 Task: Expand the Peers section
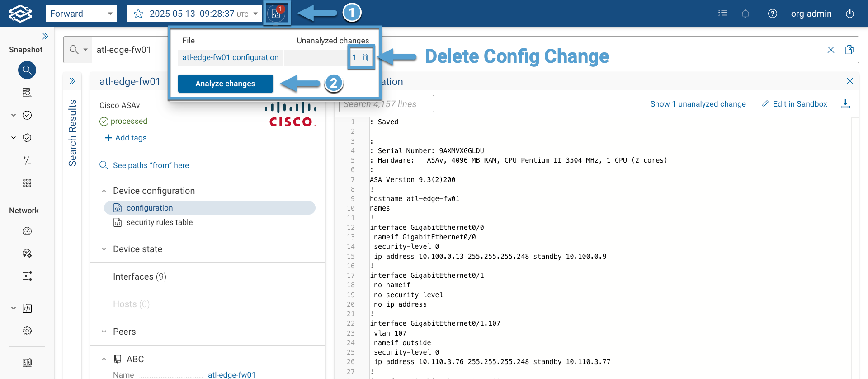tap(124, 332)
